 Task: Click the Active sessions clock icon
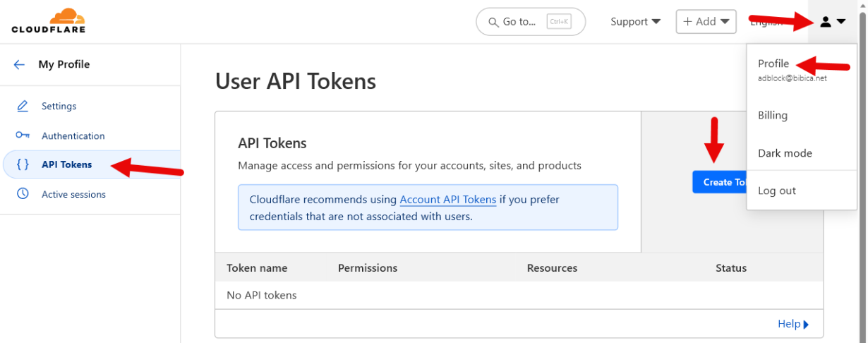(23, 194)
